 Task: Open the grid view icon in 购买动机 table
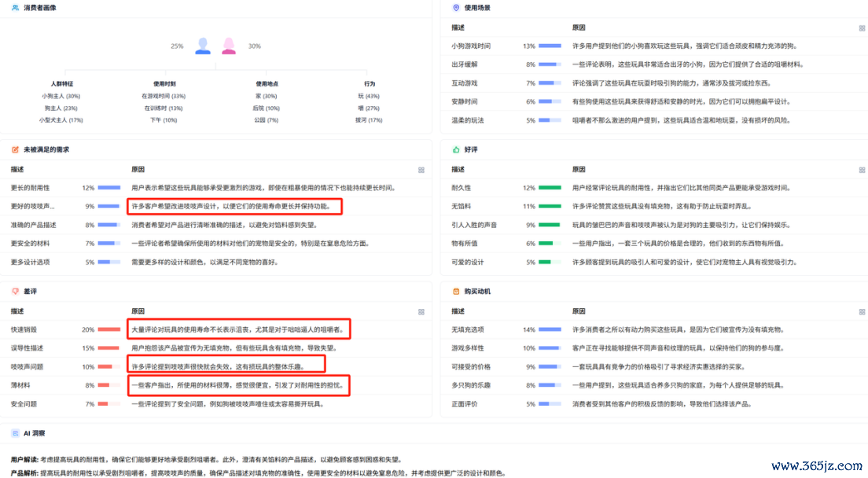pyautogui.click(x=862, y=312)
